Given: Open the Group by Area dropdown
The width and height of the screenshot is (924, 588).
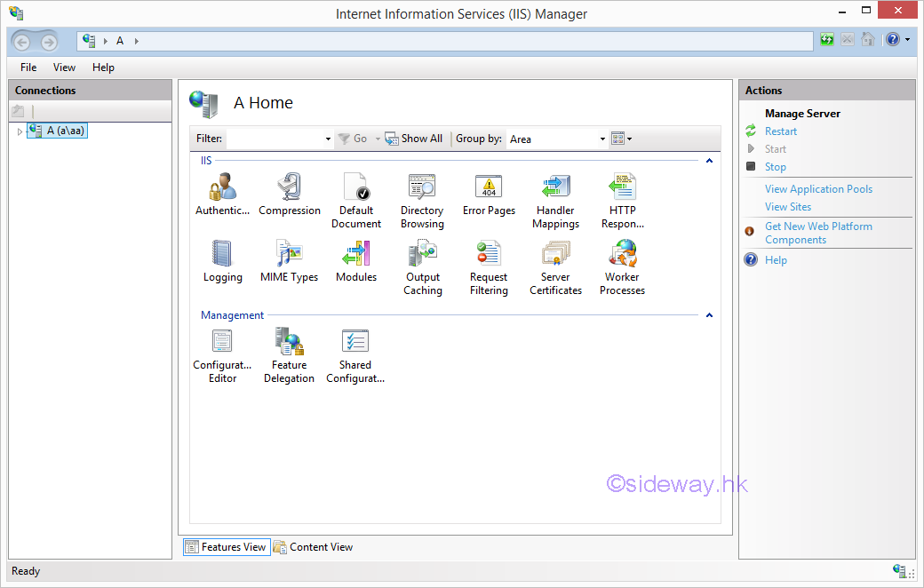Looking at the screenshot, I should [601, 139].
